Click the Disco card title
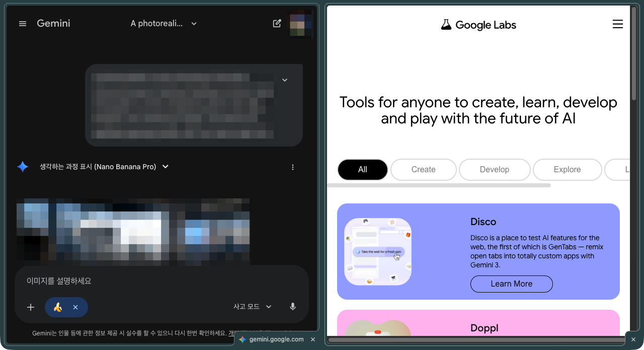 484,222
